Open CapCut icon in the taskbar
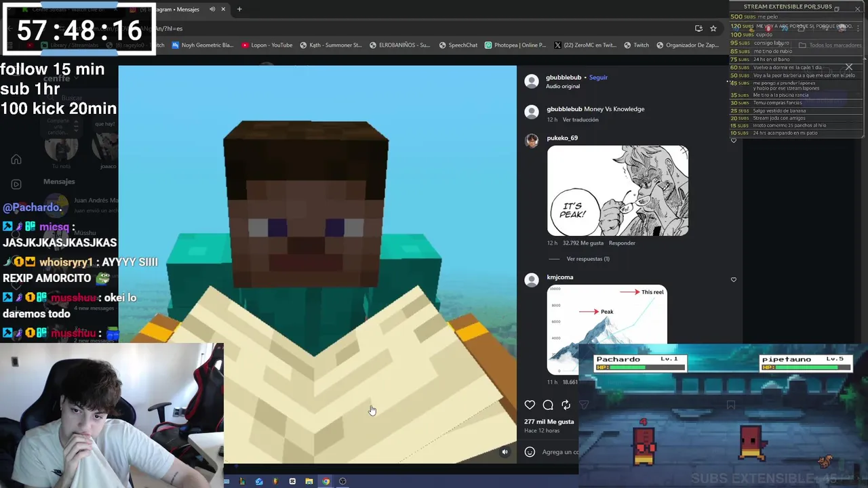 coord(292,481)
